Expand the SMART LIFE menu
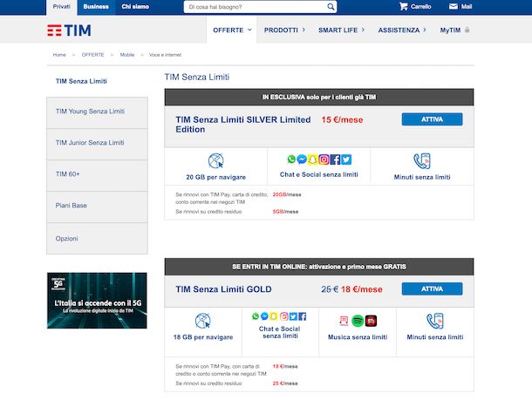532x400 pixels. pyautogui.click(x=342, y=30)
